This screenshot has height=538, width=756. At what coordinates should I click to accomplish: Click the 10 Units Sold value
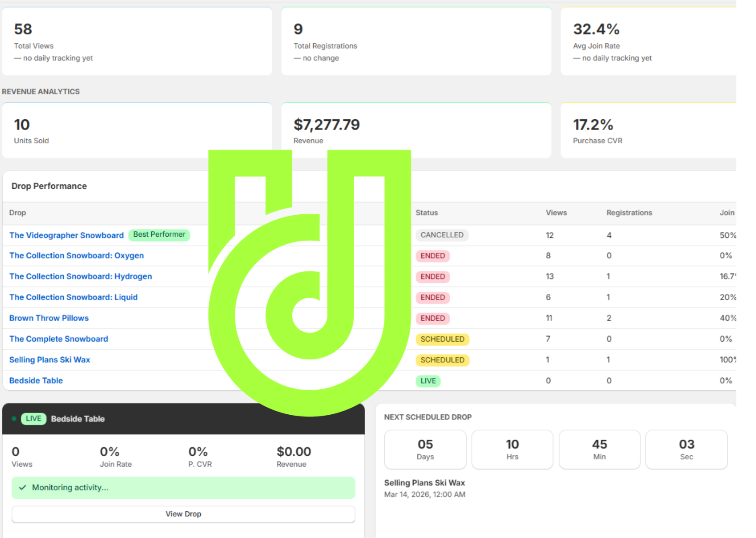click(x=21, y=125)
